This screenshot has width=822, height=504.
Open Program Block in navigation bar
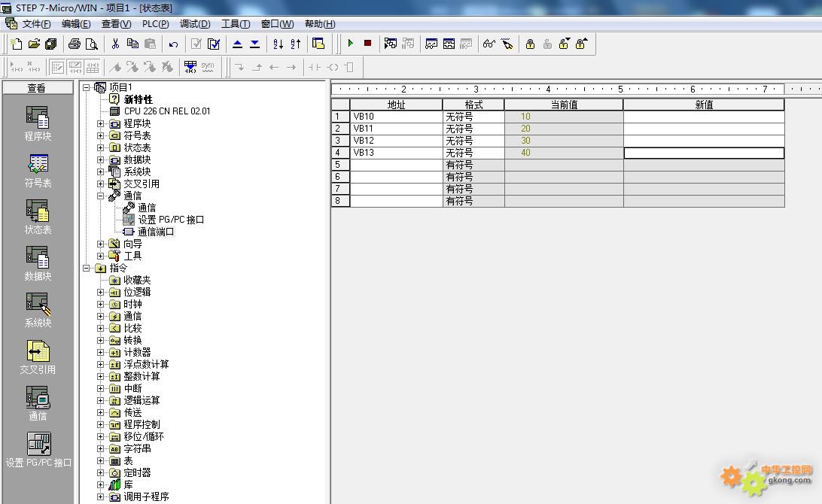[x=38, y=123]
